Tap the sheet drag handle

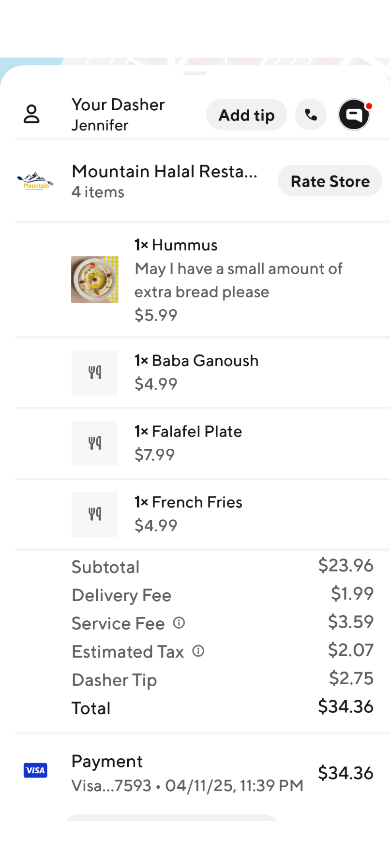(195, 74)
